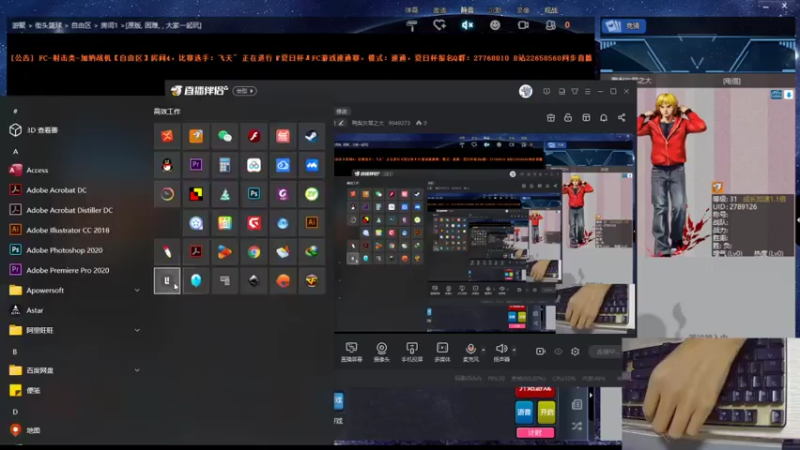This screenshot has height=450, width=800.
Task: Open Access from the app list
Action: [37, 170]
